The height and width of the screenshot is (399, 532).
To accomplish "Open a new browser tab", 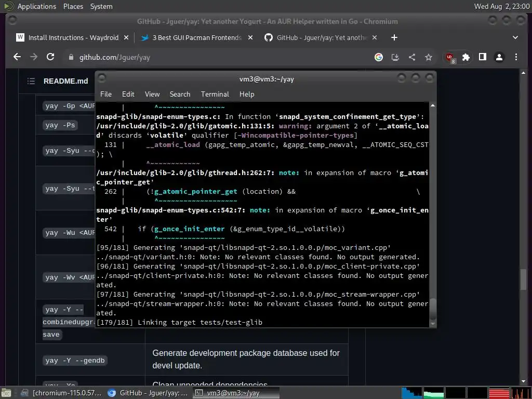I will click(x=394, y=37).
